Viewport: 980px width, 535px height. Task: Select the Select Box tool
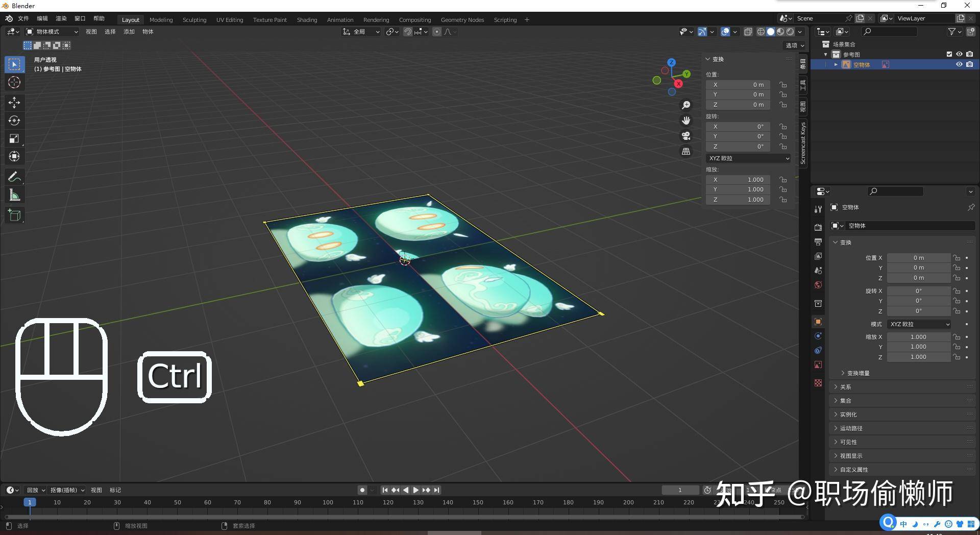(x=14, y=64)
